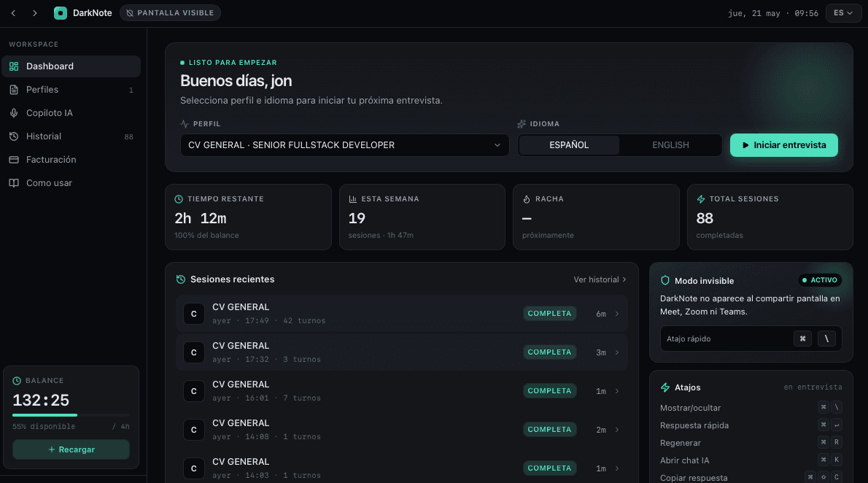Image resolution: width=868 pixels, height=483 pixels.
Task: Click the Racha flame icon
Action: [527, 199]
